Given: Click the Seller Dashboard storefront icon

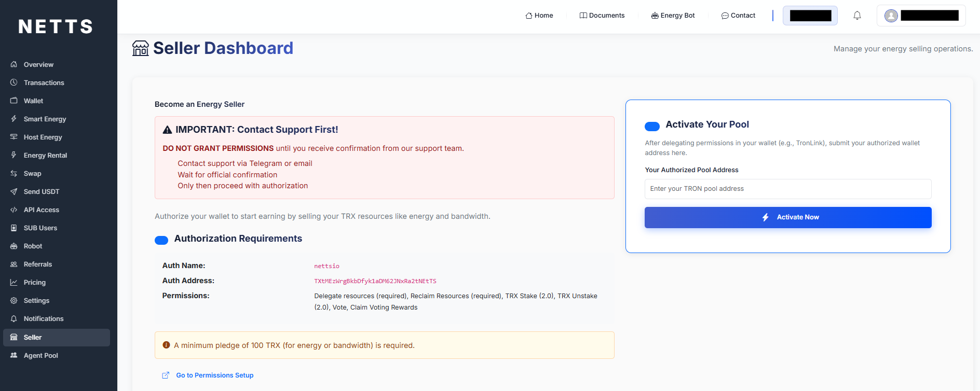Looking at the screenshot, I should click(140, 48).
